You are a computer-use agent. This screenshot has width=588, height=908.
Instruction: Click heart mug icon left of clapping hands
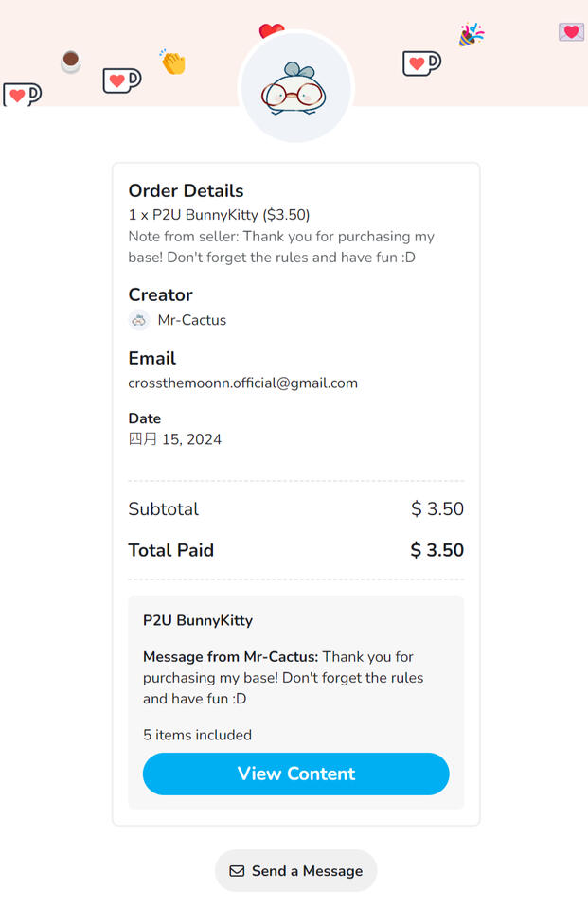click(x=121, y=80)
